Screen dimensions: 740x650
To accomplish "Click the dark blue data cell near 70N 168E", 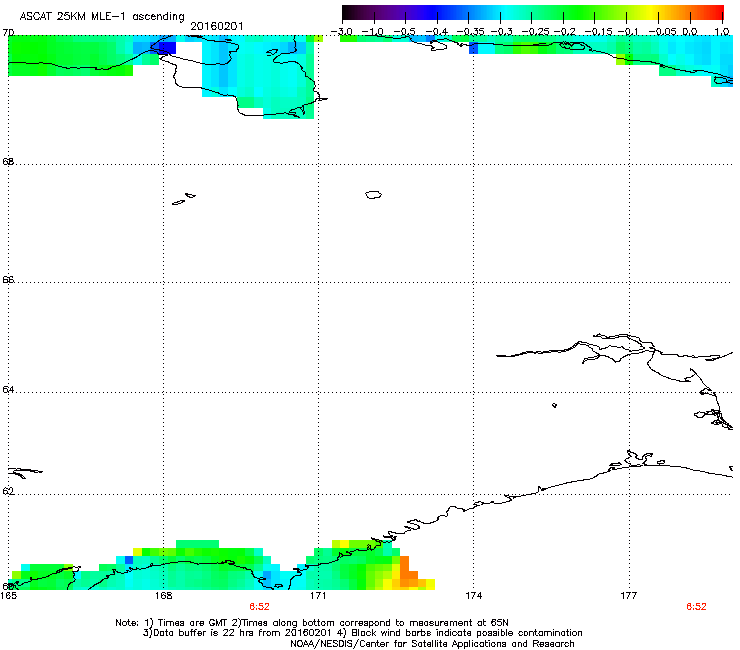I will pos(166,48).
